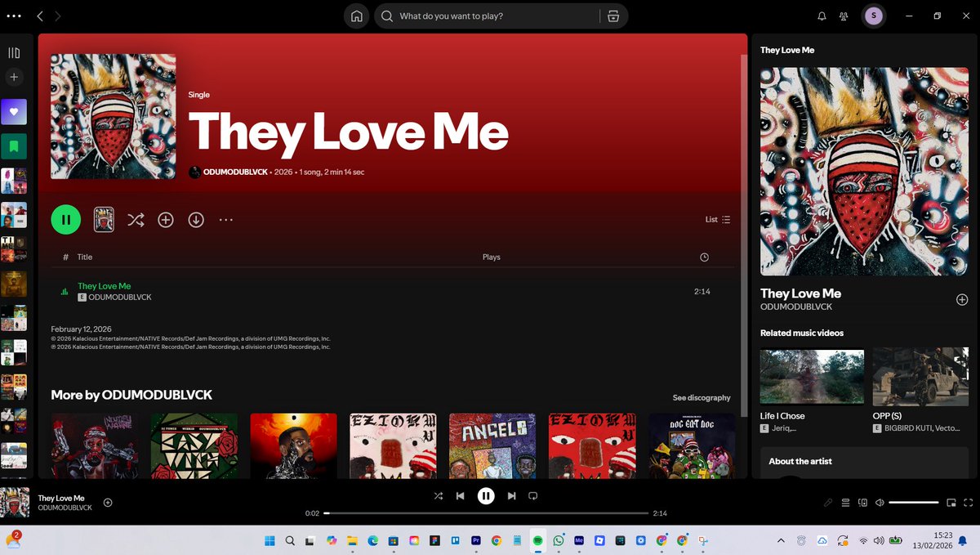Open ODUMODUBLVCK link in track row
This screenshot has height=555, width=980.
tap(118, 298)
